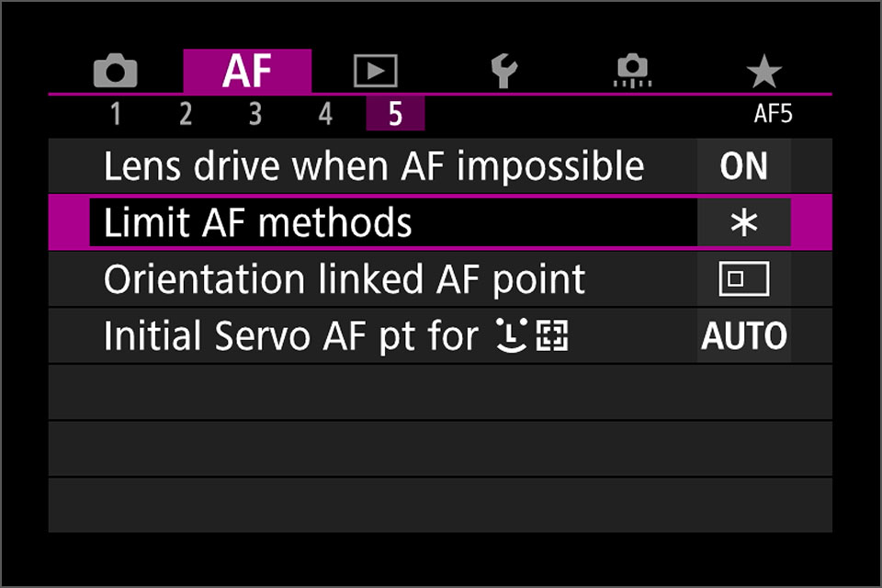The width and height of the screenshot is (882, 588).
Task: Click the asterisk value for Limit AF methods
Action: point(743,222)
